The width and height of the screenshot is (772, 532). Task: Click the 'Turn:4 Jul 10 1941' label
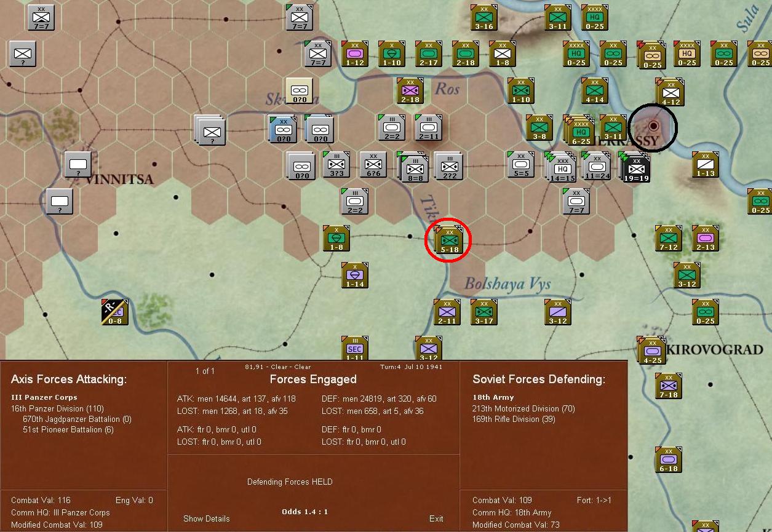point(410,367)
